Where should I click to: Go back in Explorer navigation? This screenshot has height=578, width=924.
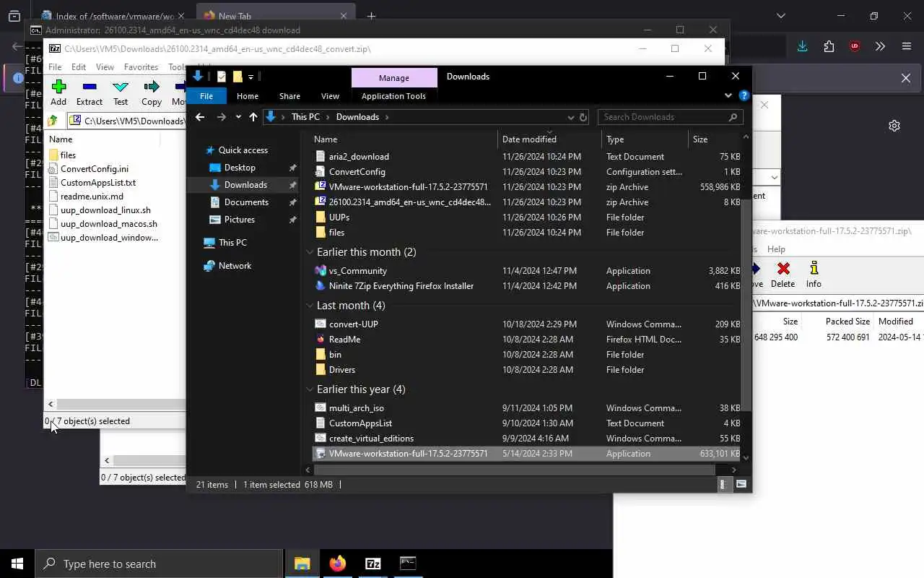point(200,117)
